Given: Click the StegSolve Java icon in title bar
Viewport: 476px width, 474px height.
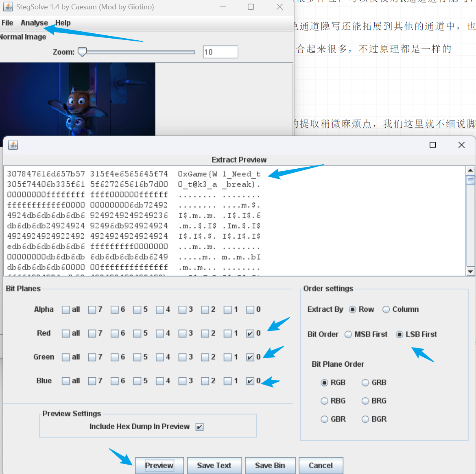Looking at the screenshot, I should click(8, 7).
